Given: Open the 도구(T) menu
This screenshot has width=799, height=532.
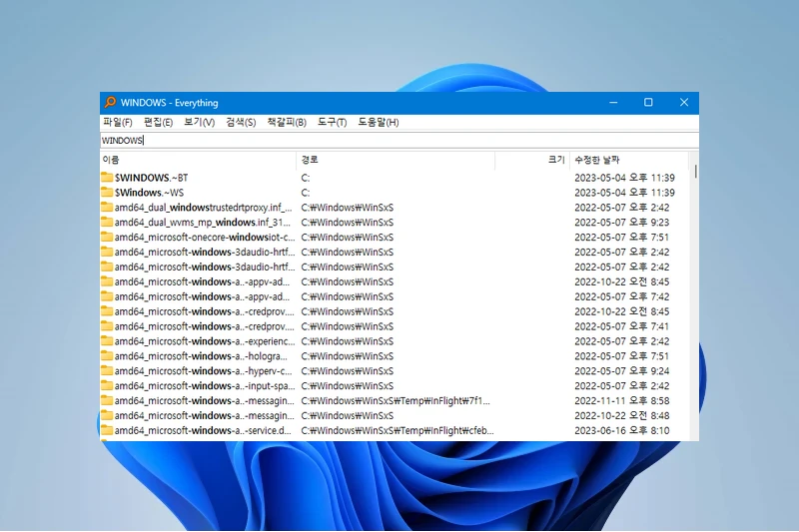Looking at the screenshot, I should coord(333,122).
